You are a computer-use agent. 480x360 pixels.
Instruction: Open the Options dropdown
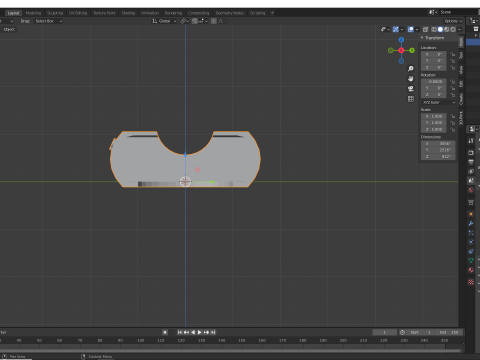[453, 21]
